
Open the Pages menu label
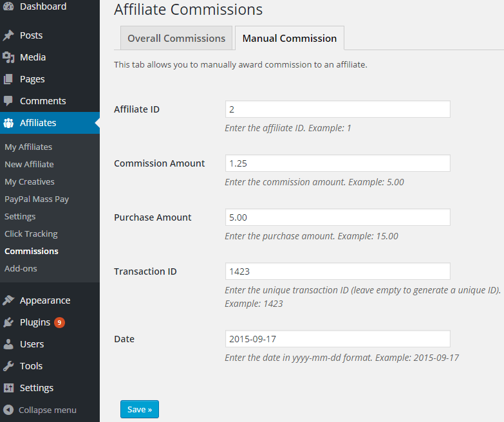[x=32, y=79]
